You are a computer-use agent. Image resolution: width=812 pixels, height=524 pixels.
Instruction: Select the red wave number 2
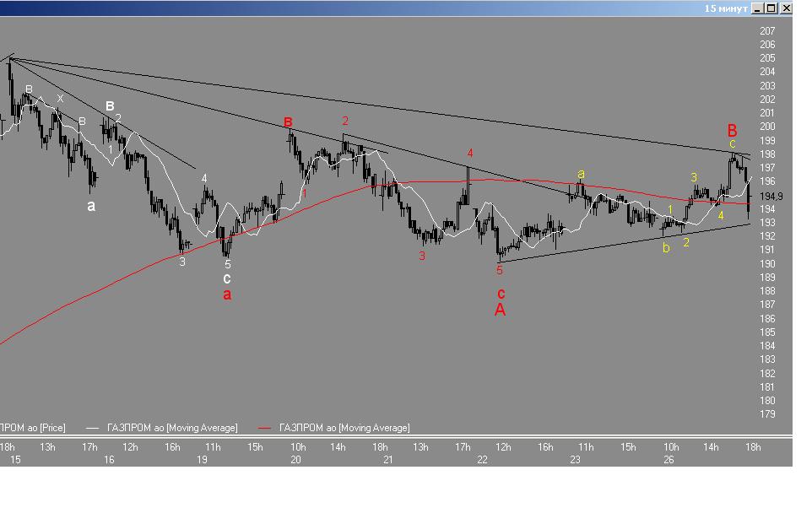click(x=345, y=121)
